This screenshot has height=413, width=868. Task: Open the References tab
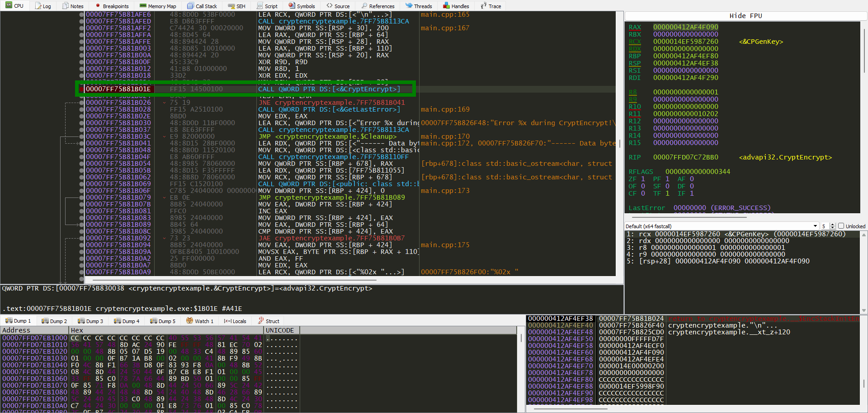(378, 6)
